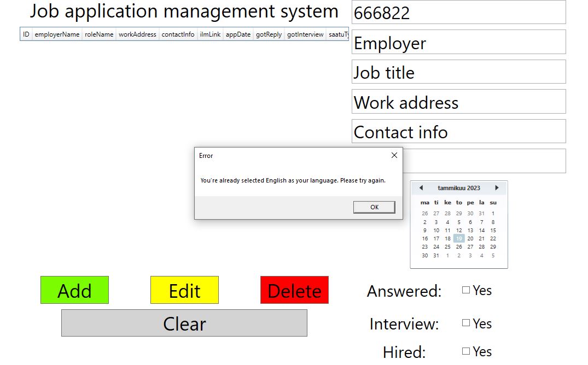Click the yellow Edit button
The height and width of the screenshot is (365, 588).
click(x=184, y=290)
